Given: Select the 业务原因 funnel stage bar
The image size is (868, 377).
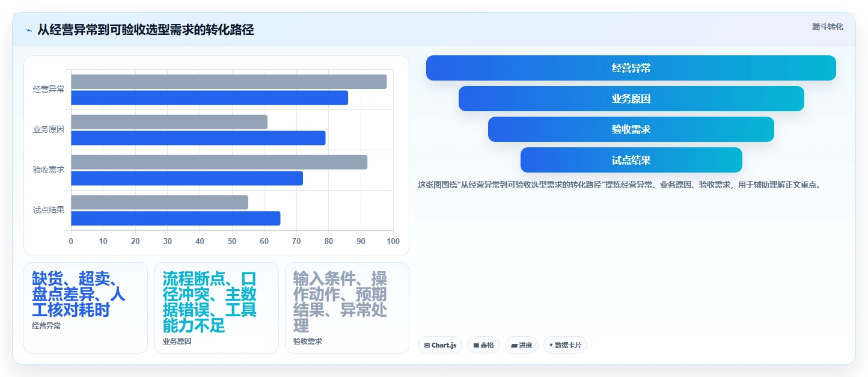Looking at the screenshot, I should pyautogui.click(x=631, y=99).
